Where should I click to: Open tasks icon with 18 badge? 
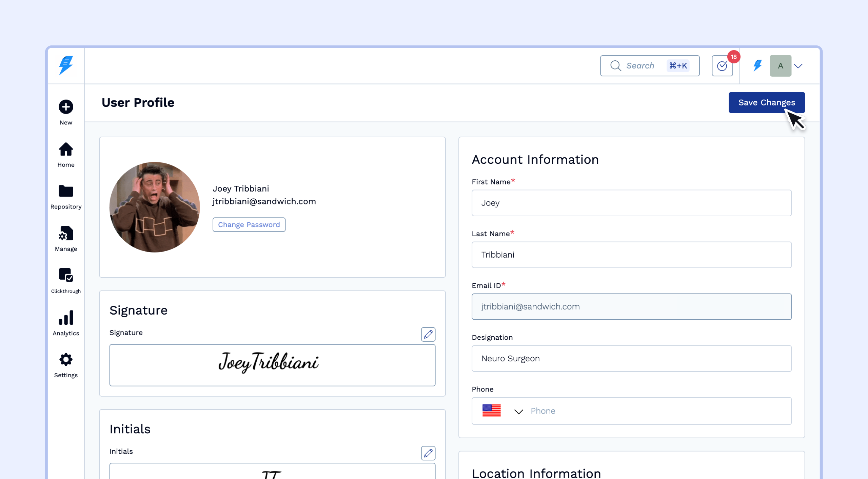pyautogui.click(x=722, y=66)
